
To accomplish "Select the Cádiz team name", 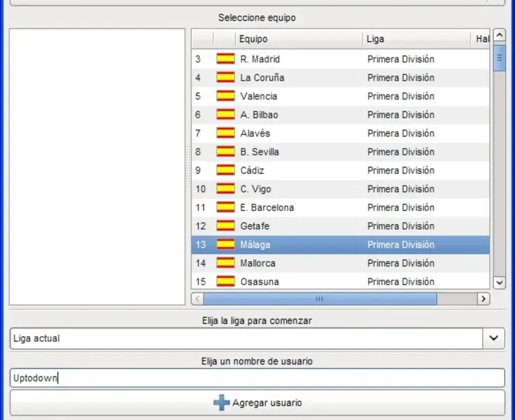I will coord(252,171).
